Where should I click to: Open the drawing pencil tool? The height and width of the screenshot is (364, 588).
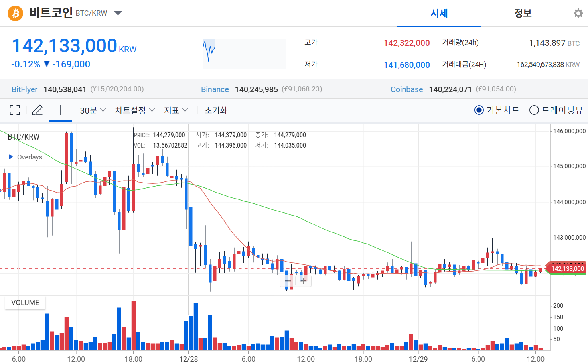pyautogui.click(x=37, y=110)
